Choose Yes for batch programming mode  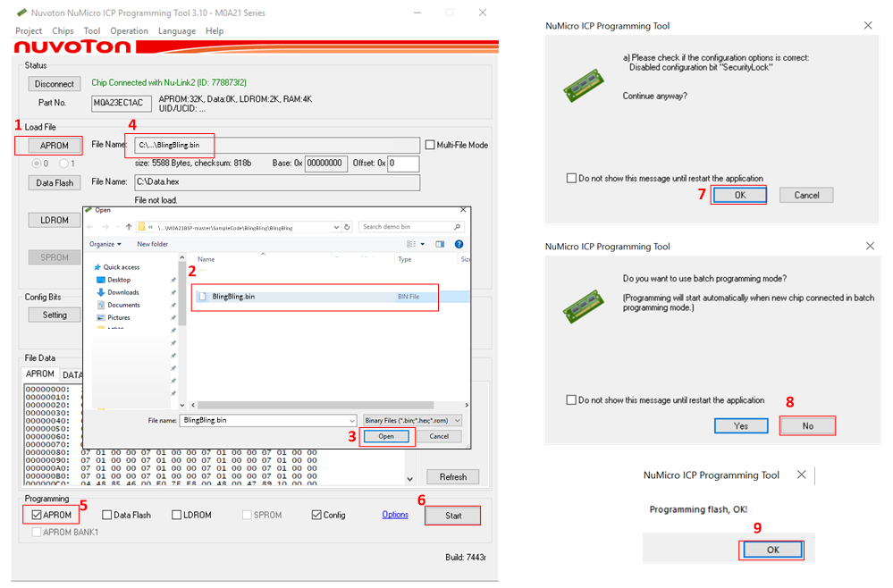pyautogui.click(x=741, y=425)
